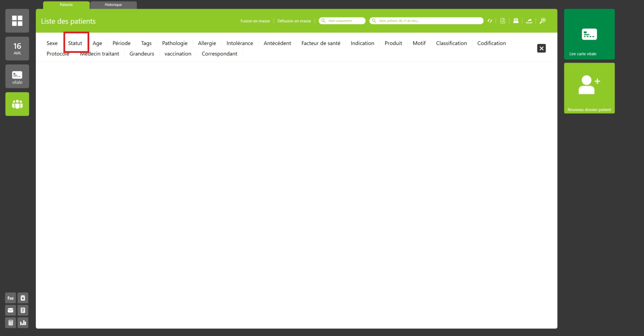Open the calculator icon
644x336 pixels.
(10, 323)
